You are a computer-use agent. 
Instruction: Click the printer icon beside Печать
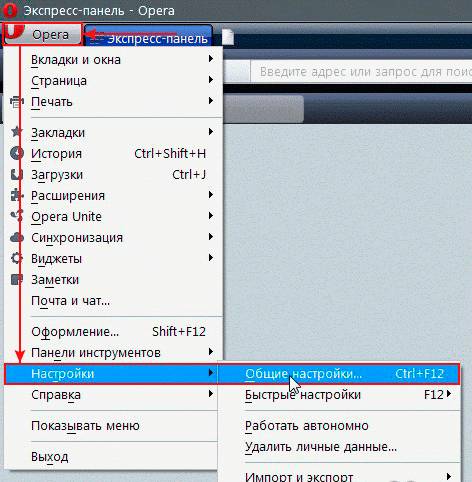[17, 102]
